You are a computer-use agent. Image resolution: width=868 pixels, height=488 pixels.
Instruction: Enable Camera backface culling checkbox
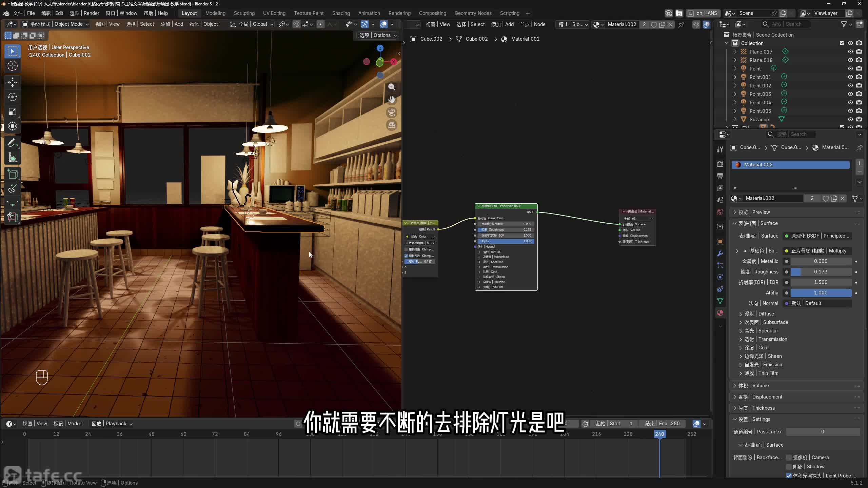click(789, 457)
